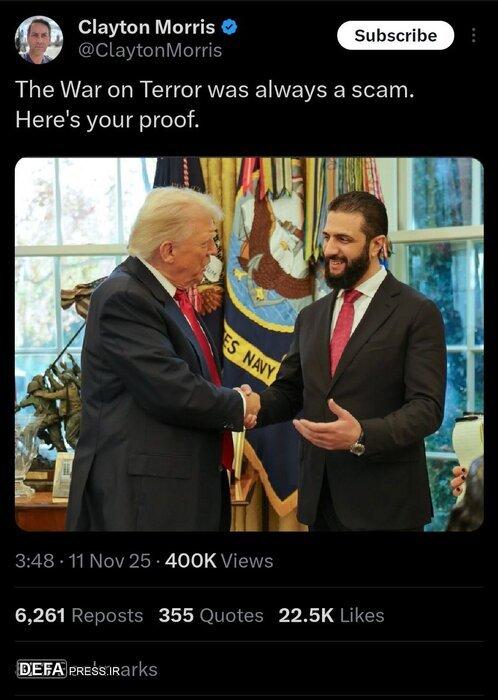
Task: Visit the @ClaytonMorris handle link
Action: (150, 50)
